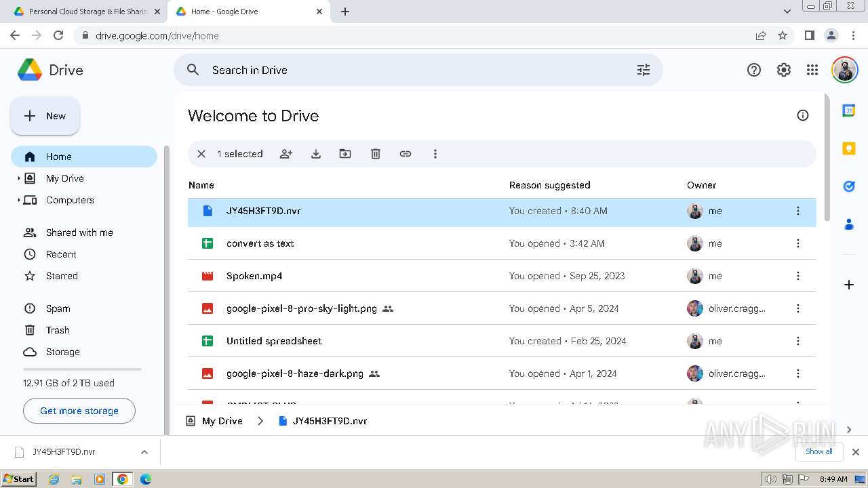Viewport: 868px width, 488px height.
Task: Click the New button
Action: click(x=45, y=116)
